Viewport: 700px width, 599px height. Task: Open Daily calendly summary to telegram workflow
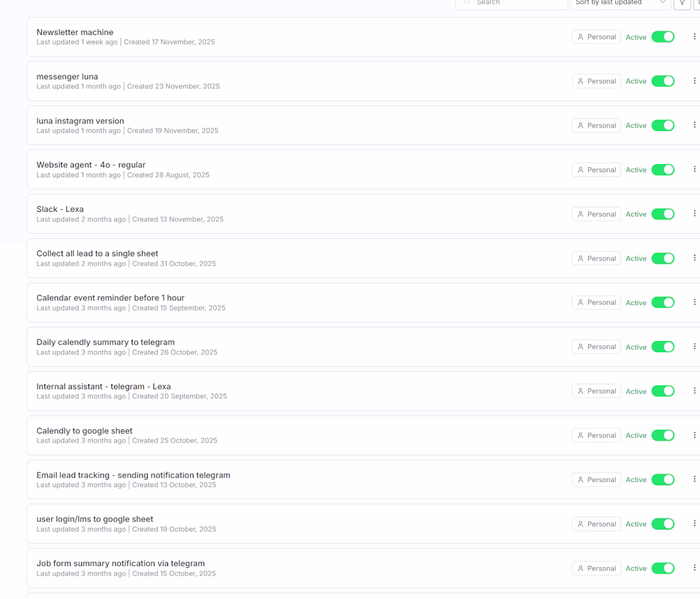pyautogui.click(x=106, y=342)
